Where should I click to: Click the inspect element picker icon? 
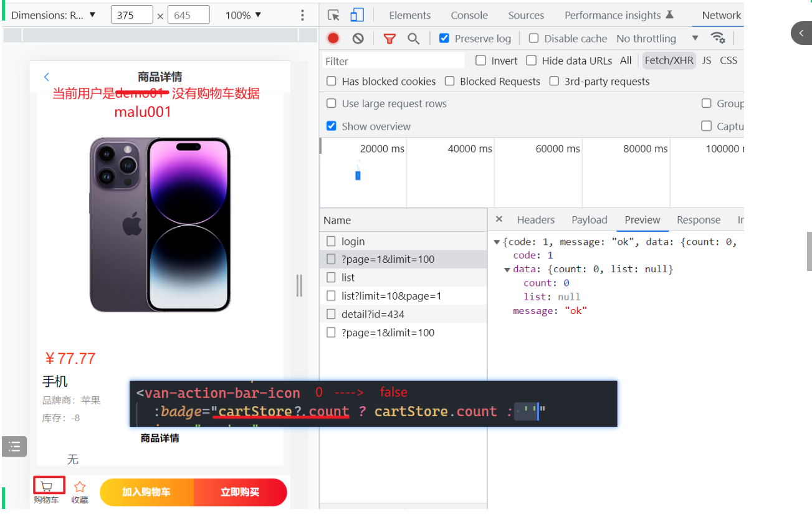tap(334, 16)
